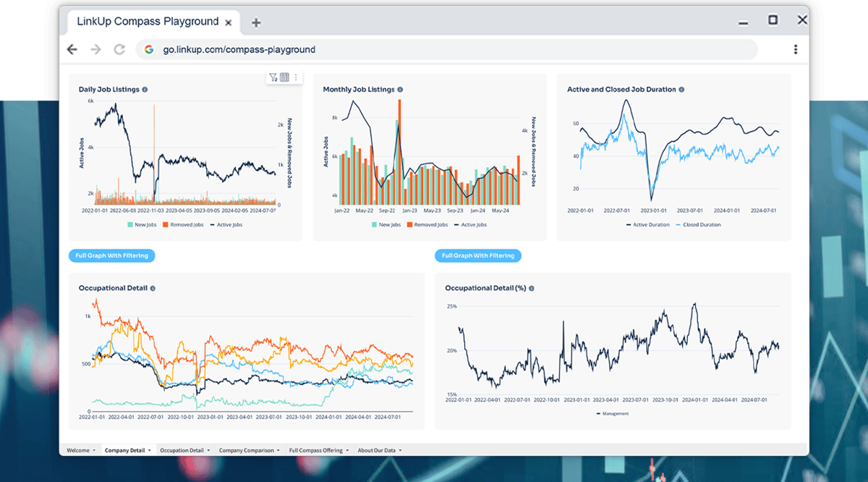Click the browser forward arrow
Viewport: 868px width, 482px height.
(95, 49)
